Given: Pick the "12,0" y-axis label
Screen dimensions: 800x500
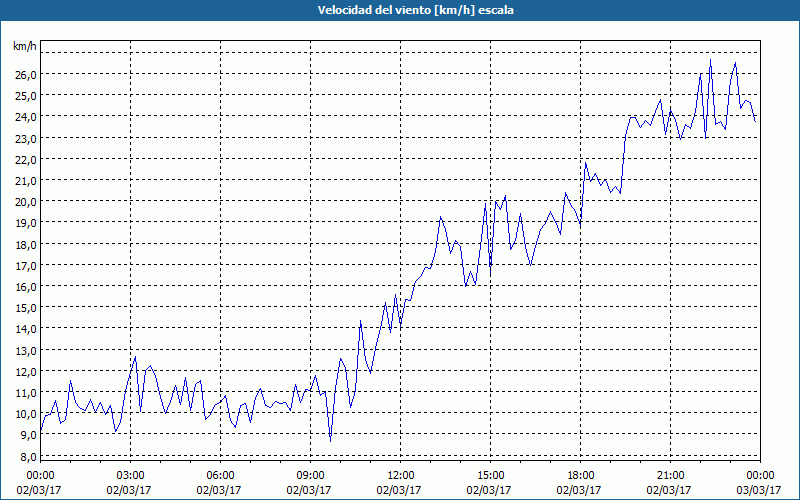Looking at the screenshot, I should click(x=26, y=372).
